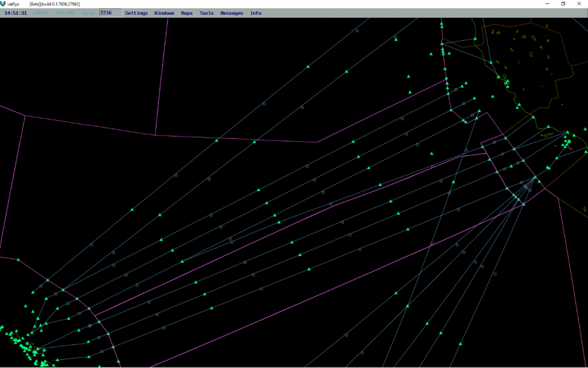Click the Beta build title bar text
This screenshot has height=368, width=588.
pyautogui.click(x=55, y=4)
